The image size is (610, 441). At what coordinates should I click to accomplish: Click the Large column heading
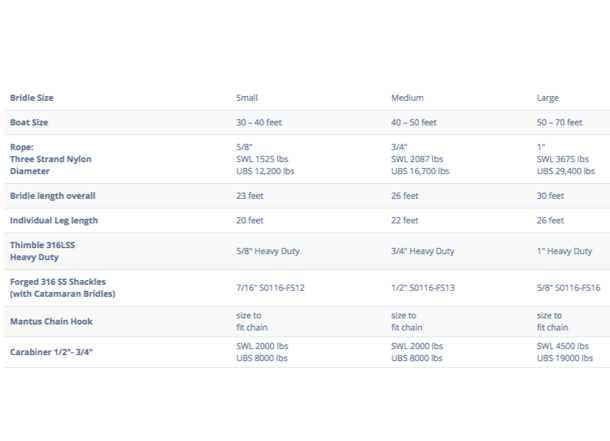pos(547,98)
